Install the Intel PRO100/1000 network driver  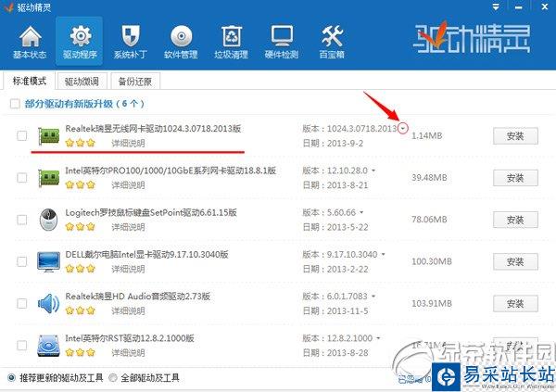click(x=515, y=178)
